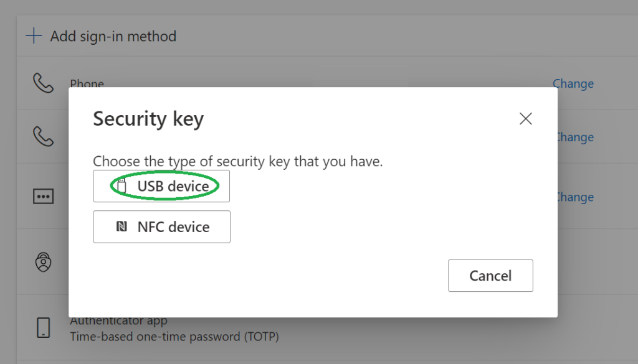Click the first phone handset icon
This screenshot has width=638, height=364.
tap(43, 83)
